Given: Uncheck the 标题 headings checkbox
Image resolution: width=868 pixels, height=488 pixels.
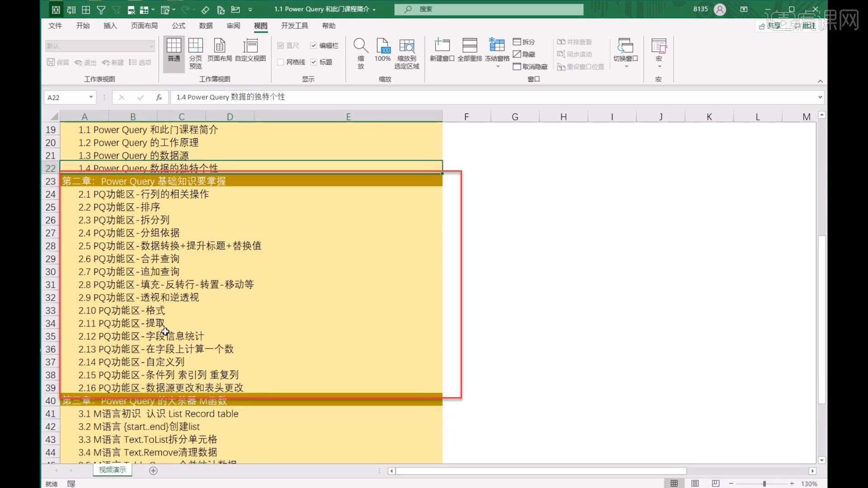Looking at the screenshot, I should point(314,62).
